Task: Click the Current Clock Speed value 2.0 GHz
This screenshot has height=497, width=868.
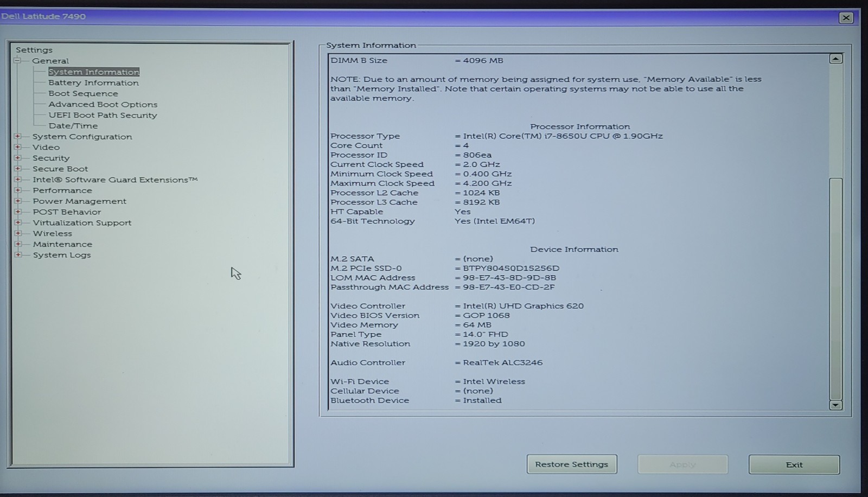Action: coord(481,164)
